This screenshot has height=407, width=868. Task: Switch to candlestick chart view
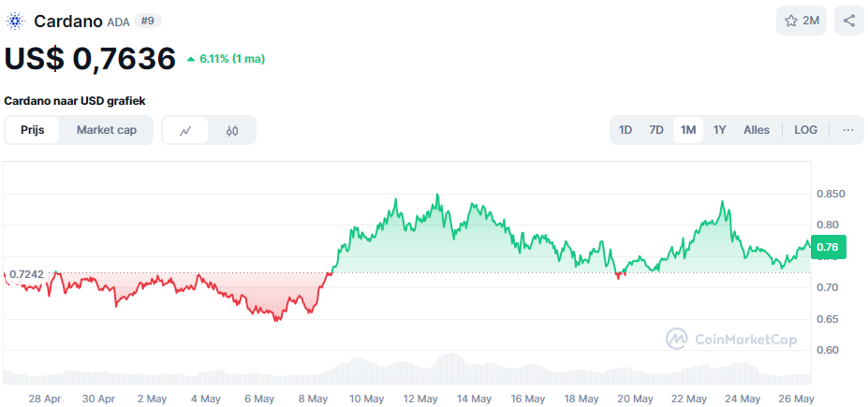[x=232, y=130]
